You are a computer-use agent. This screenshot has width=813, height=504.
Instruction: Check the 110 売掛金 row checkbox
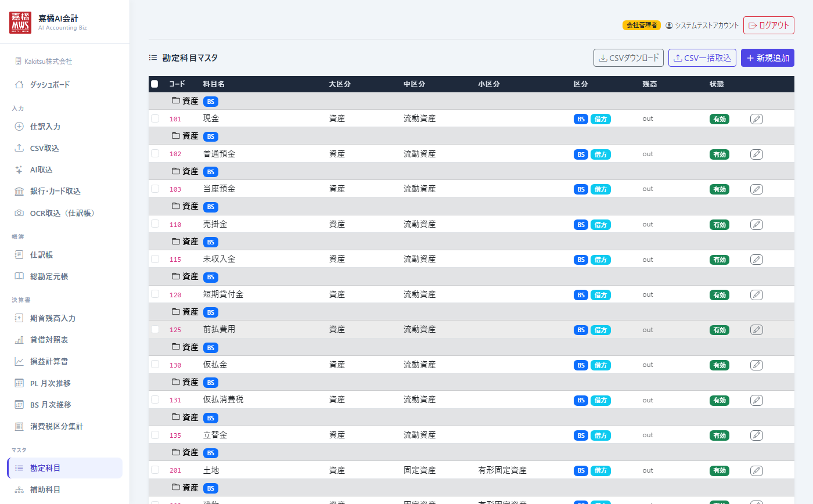pyautogui.click(x=155, y=224)
